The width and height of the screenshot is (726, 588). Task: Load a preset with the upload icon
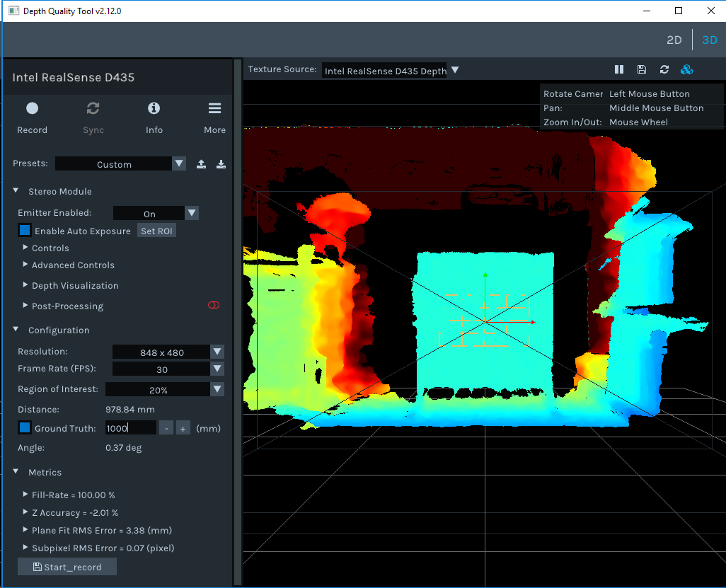click(202, 164)
